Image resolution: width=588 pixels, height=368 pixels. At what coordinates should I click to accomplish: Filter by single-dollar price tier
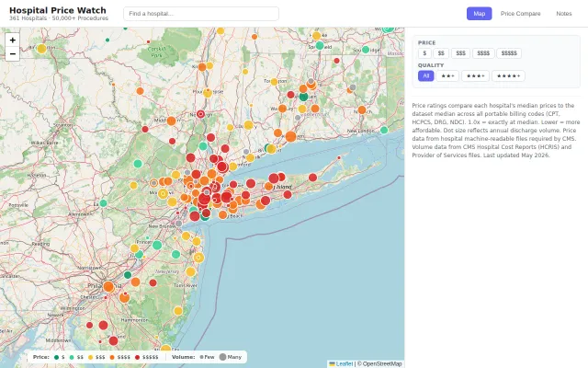(424, 53)
